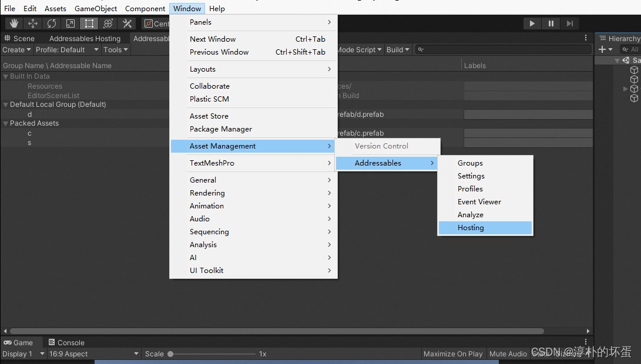Select the Scale tool
Screen dimensions: 641x364
tap(71, 23)
